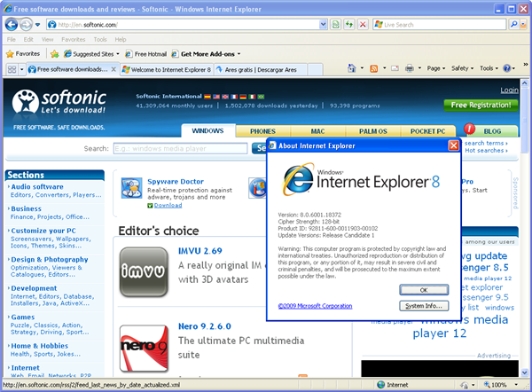Expand the Safety dropdown menu

tap(464, 68)
